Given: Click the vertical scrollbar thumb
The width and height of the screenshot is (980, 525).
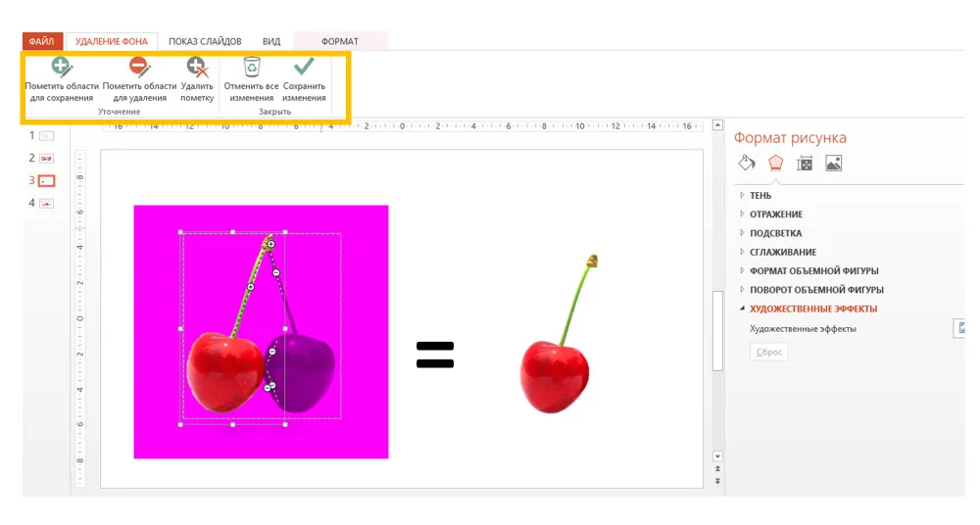Looking at the screenshot, I should click(717, 331).
